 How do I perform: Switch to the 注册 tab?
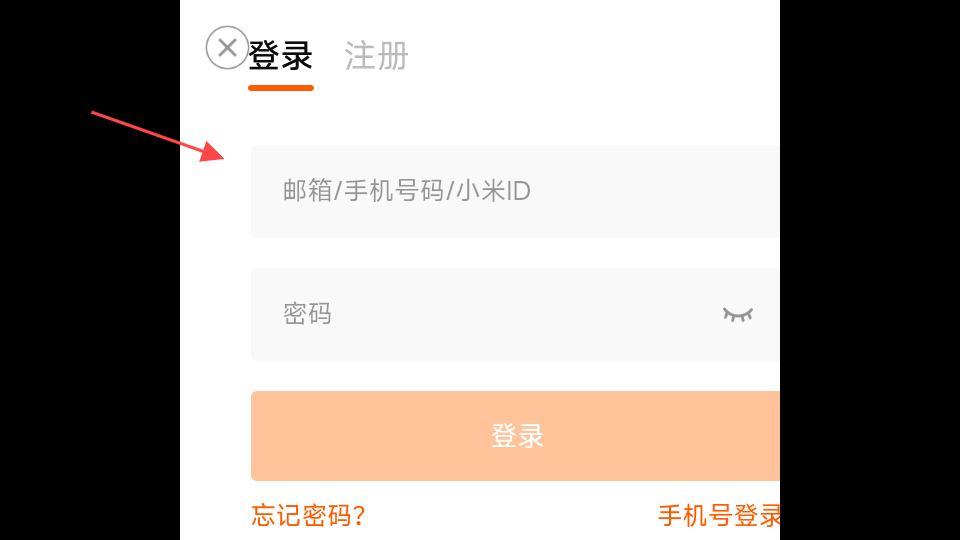376,56
